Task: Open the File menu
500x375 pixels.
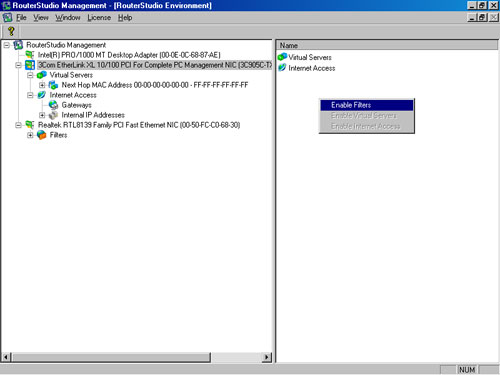Action: coord(21,18)
